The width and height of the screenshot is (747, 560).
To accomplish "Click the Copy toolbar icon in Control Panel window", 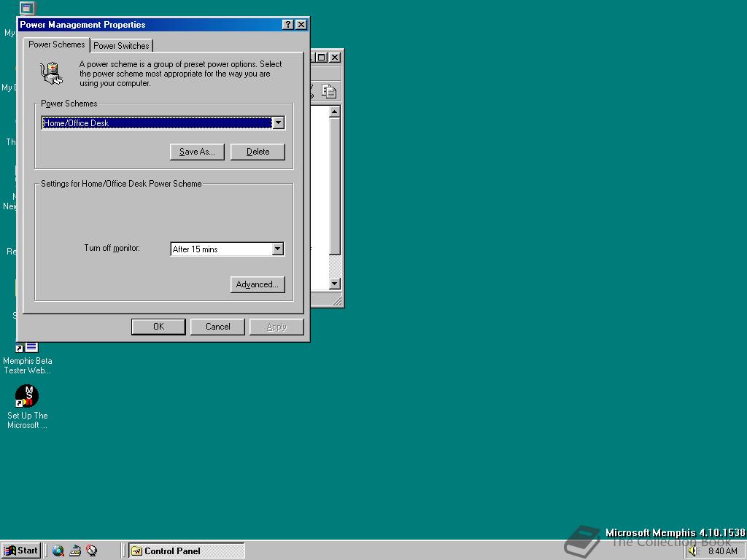I will [x=329, y=91].
